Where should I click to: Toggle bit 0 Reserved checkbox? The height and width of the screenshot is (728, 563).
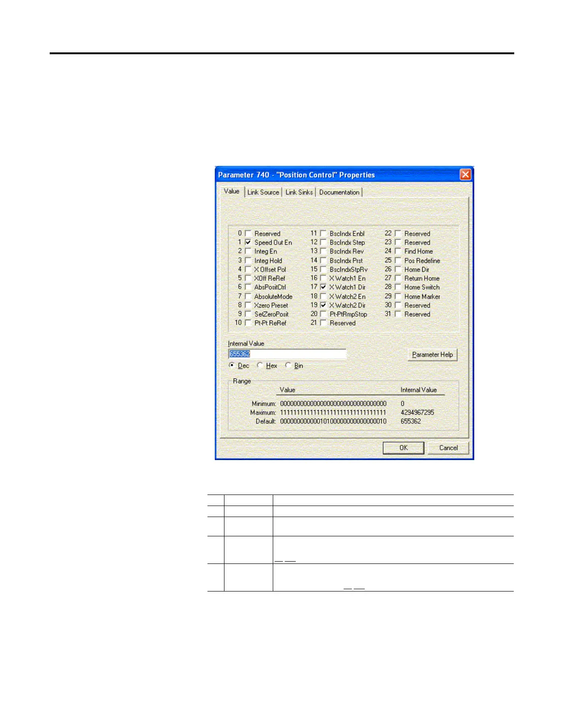(248, 233)
